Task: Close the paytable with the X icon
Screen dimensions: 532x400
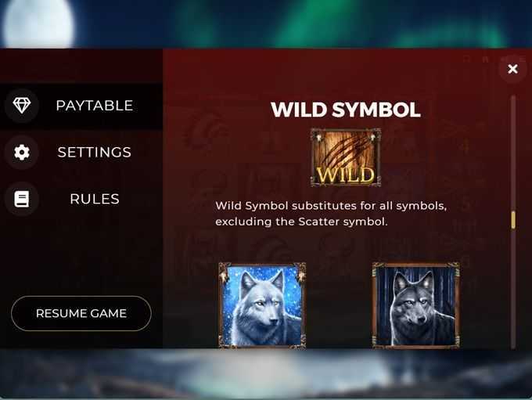Action: coord(512,69)
